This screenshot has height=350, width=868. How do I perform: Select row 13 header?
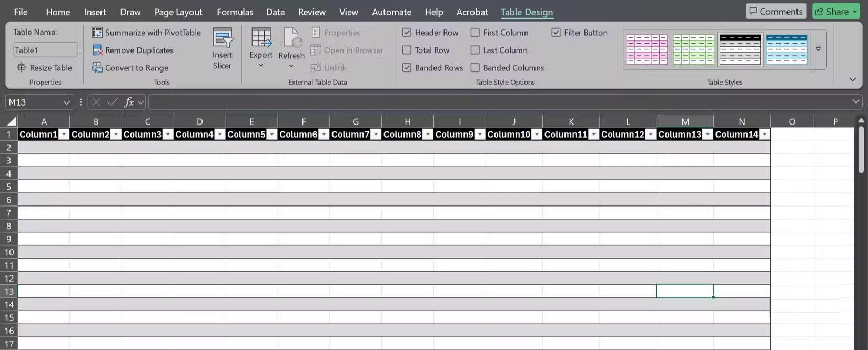9,291
